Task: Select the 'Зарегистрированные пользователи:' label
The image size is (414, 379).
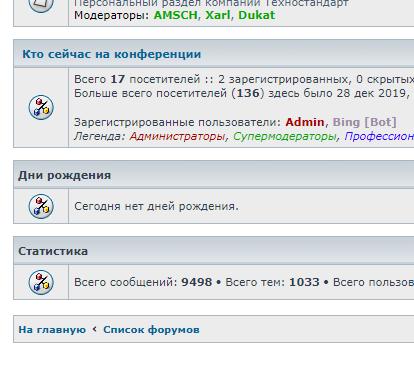Action: [178, 122]
